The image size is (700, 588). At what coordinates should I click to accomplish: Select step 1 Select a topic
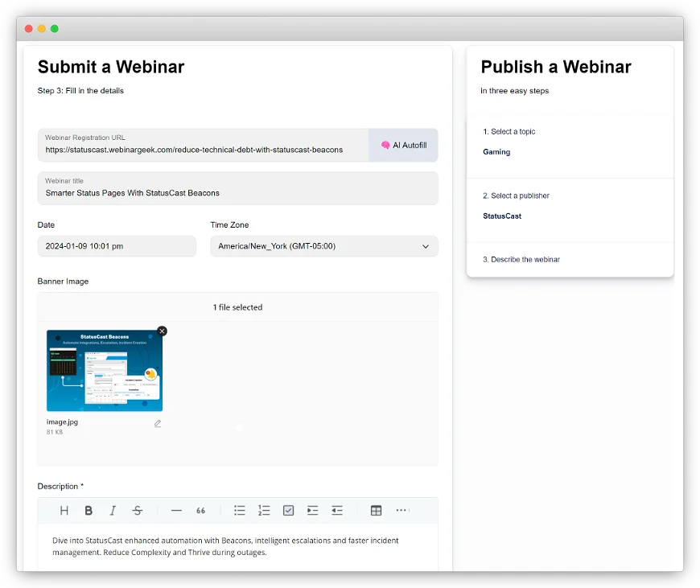[x=509, y=132]
